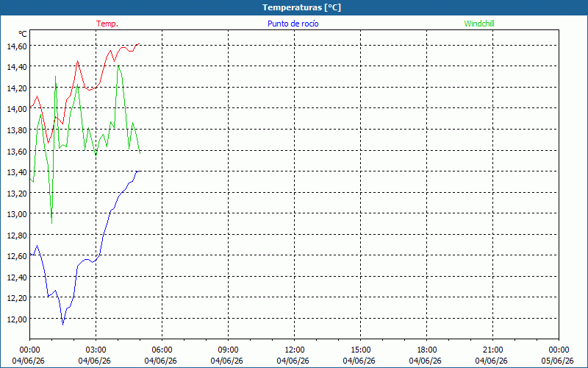The image size is (588, 368).
Task: Click the "13,80" y-axis value
Action: tap(17, 130)
